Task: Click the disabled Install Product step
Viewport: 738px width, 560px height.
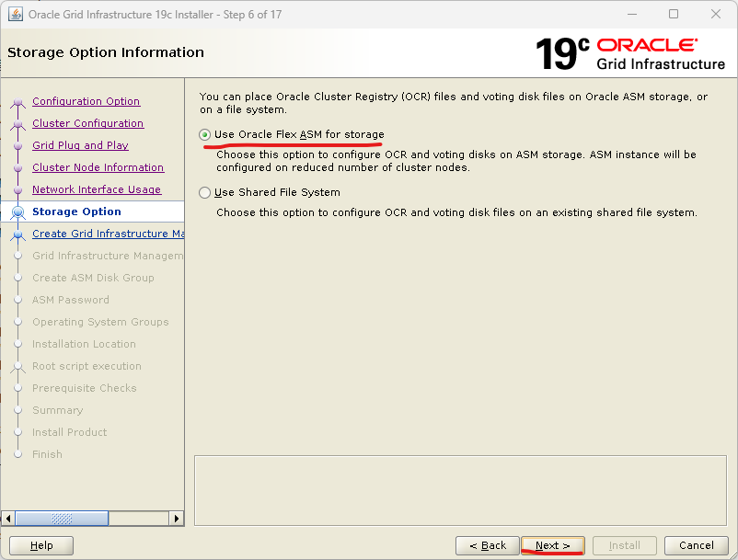Action: pyautogui.click(x=69, y=432)
